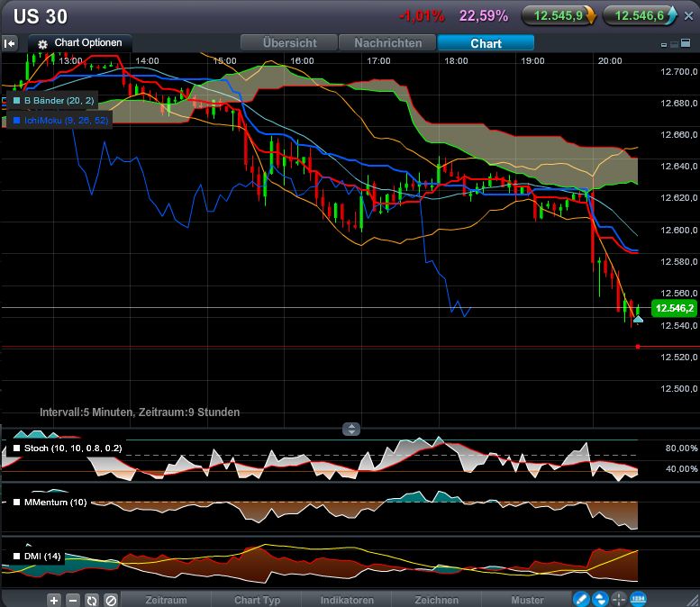
Task: Click the indicator panel resize up/down handle
Action: [351, 429]
